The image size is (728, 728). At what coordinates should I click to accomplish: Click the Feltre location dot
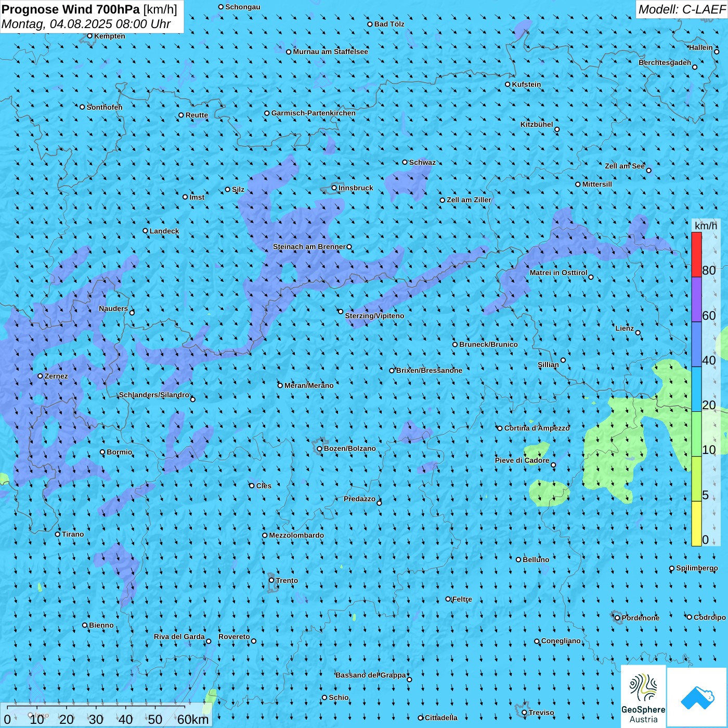tap(448, 599)
